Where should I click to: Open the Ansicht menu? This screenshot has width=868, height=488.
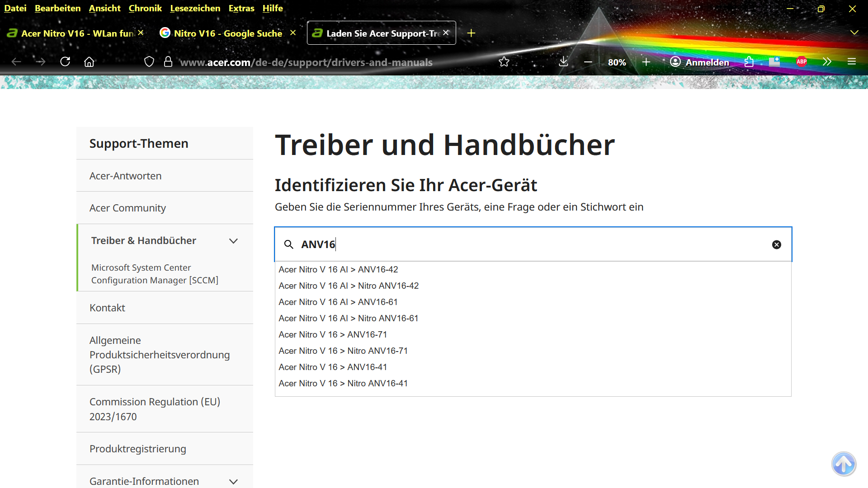104,8
